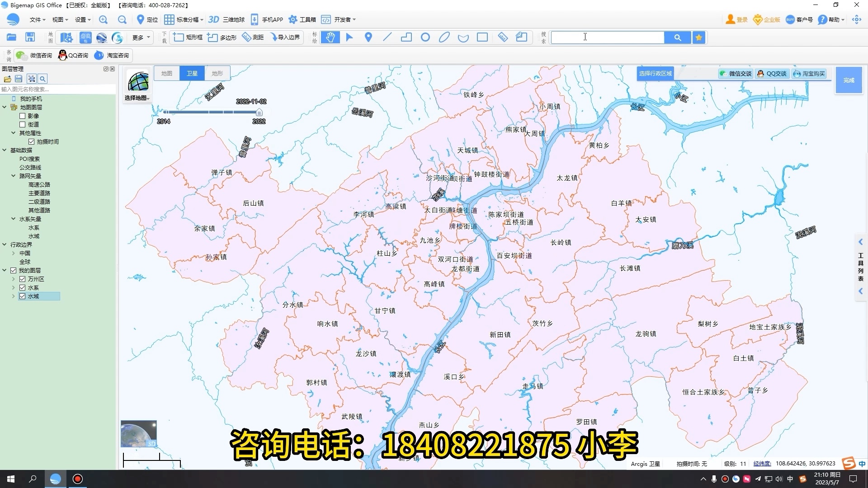Click the open folder icon in 图层管理 panel
The height and width of the screenshot is (488, 868).
pos(8,79)
